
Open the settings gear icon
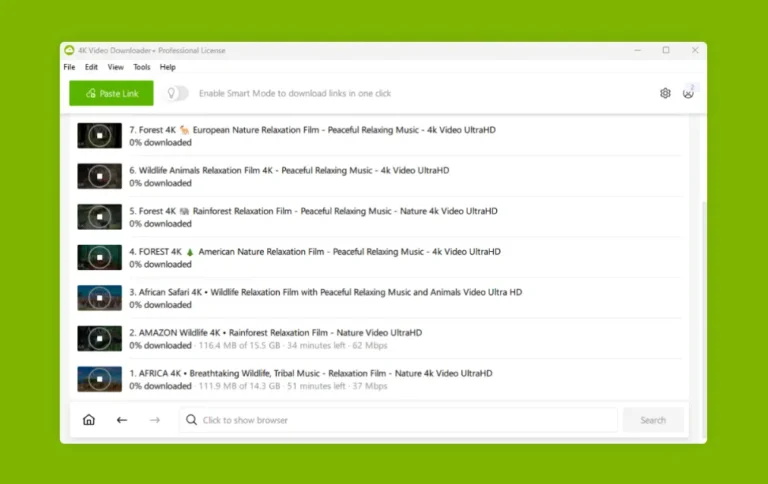pyautogui.click(x=665, y=93)
